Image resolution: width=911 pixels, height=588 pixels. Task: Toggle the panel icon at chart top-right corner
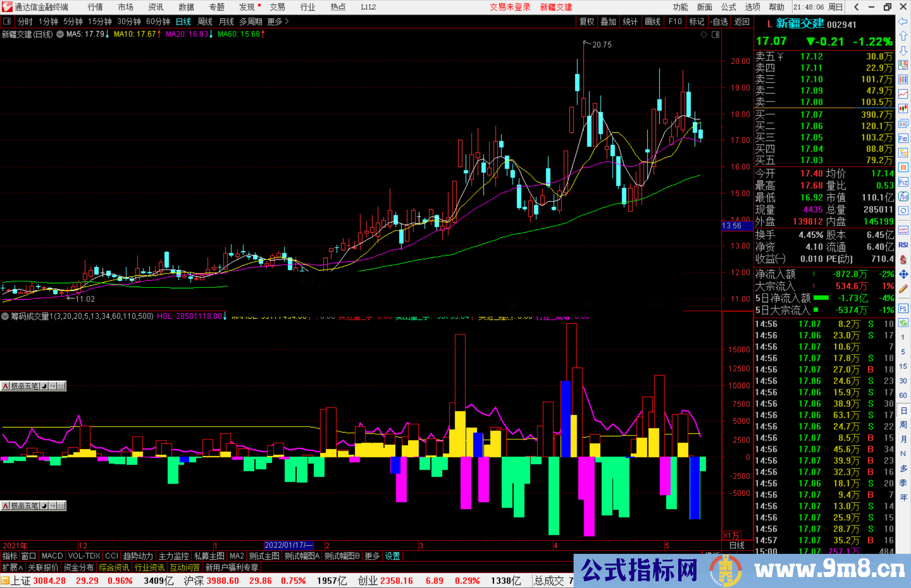coord(715,35)
